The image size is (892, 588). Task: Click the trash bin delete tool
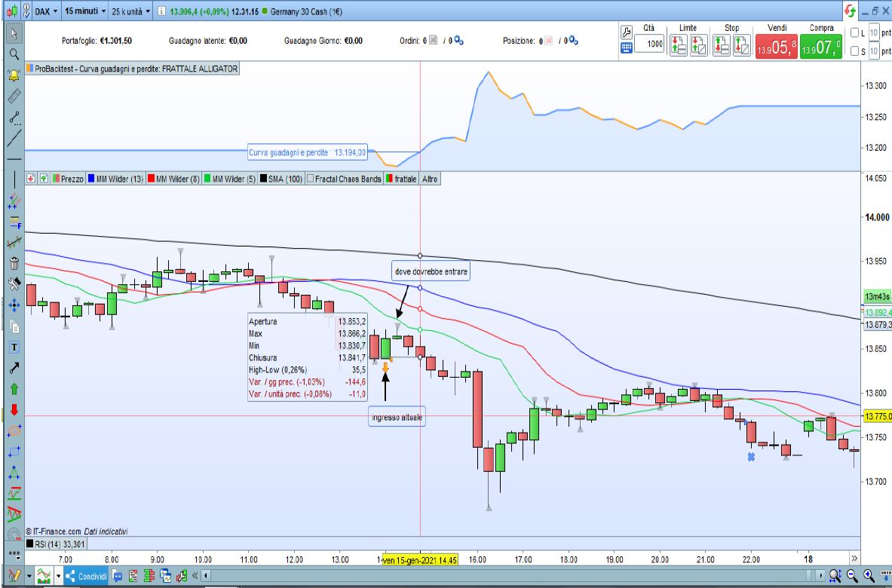[x=14, y=263]
